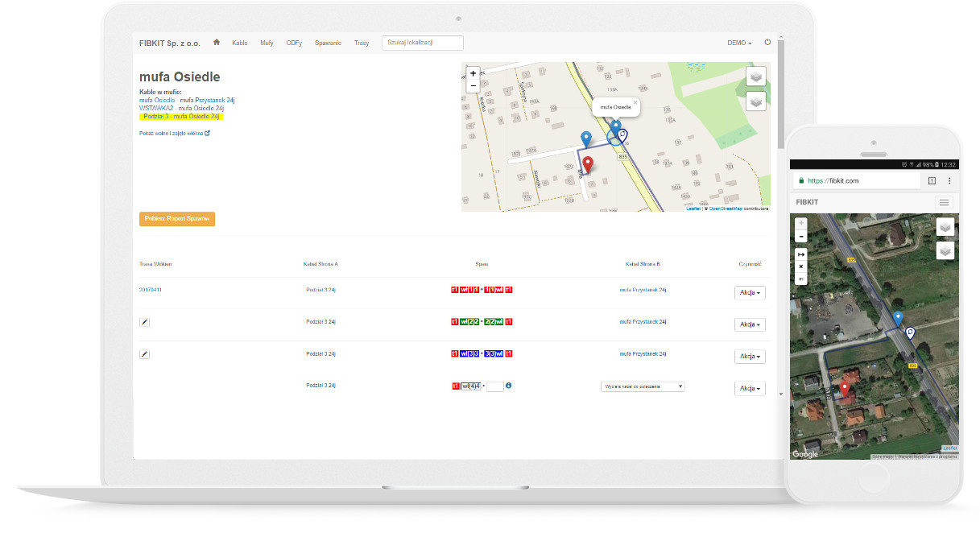The width and height of the screenshot is (980, 537).
Task: Click the red marker on laptop map
Action: click(587, 165)
